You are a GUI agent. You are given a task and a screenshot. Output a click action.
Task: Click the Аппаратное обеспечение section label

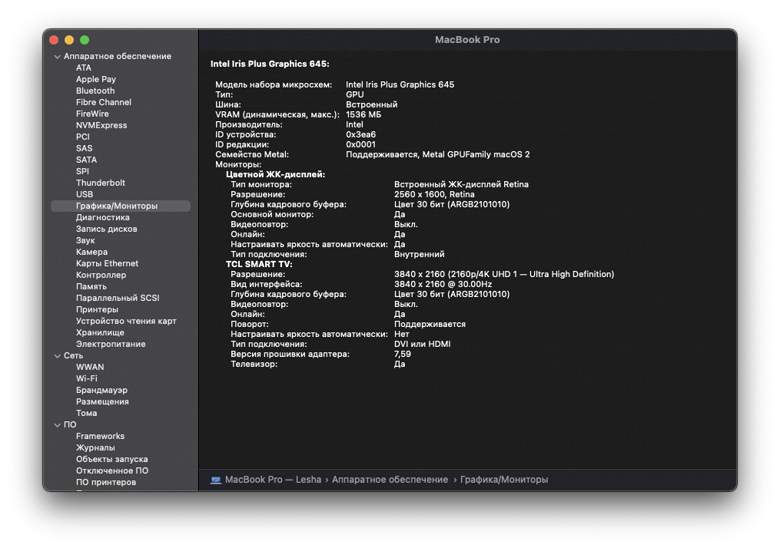(x=117, y=56)
